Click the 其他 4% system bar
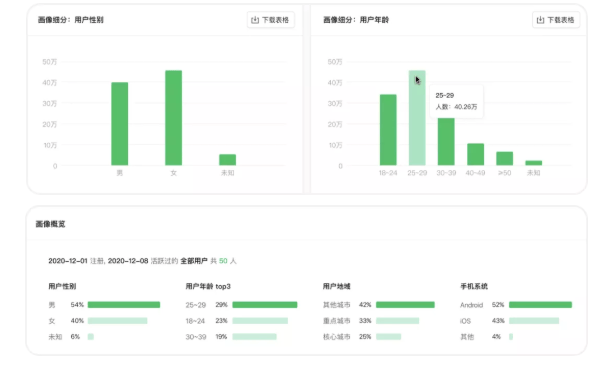Viewport: 614px width, 365px height. click(x=511, y=336)
